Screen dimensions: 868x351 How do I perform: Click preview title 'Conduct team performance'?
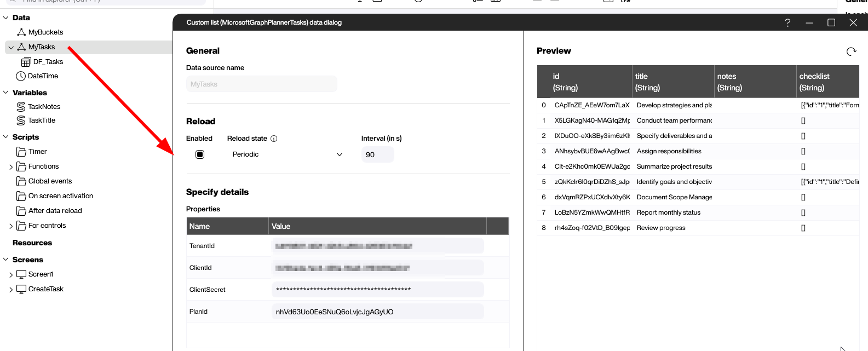pos(674,120)
